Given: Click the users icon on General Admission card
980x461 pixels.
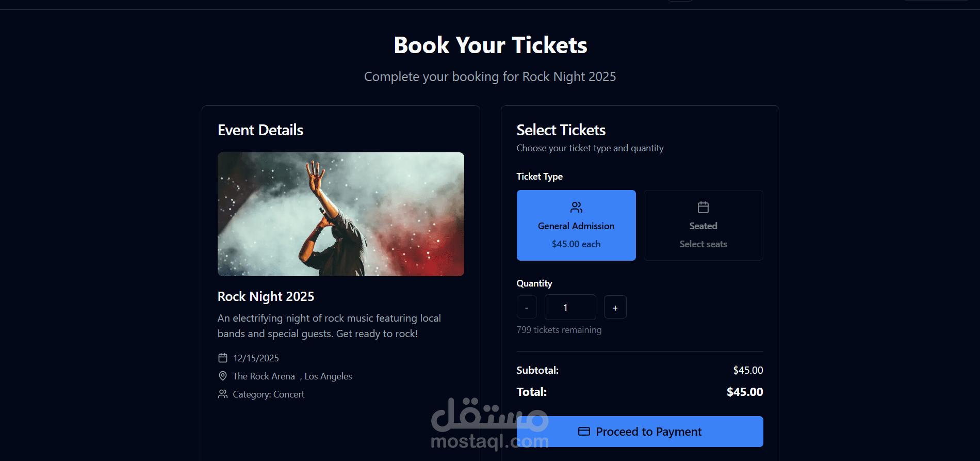Looking at the screenshot, I should click(576, 207).
